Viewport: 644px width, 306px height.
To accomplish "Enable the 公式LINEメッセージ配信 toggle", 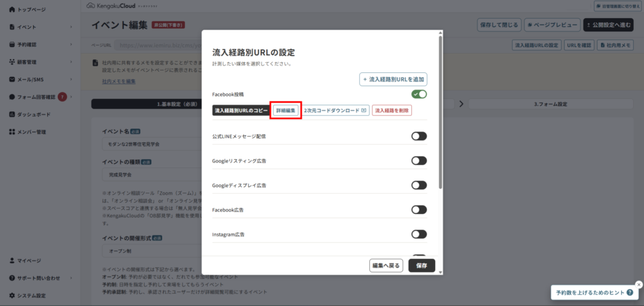I will [419, 136].
